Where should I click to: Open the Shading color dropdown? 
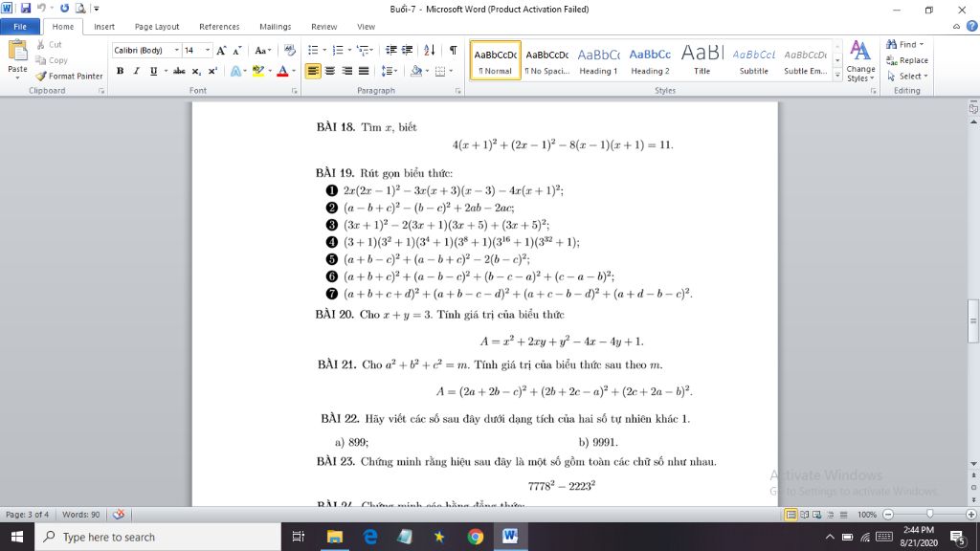428,71
